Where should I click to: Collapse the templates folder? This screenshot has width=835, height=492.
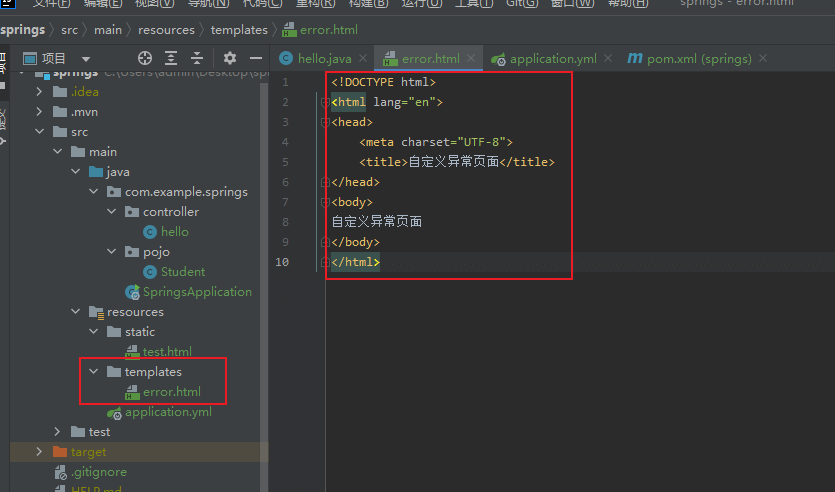click(x=94, y=372)
